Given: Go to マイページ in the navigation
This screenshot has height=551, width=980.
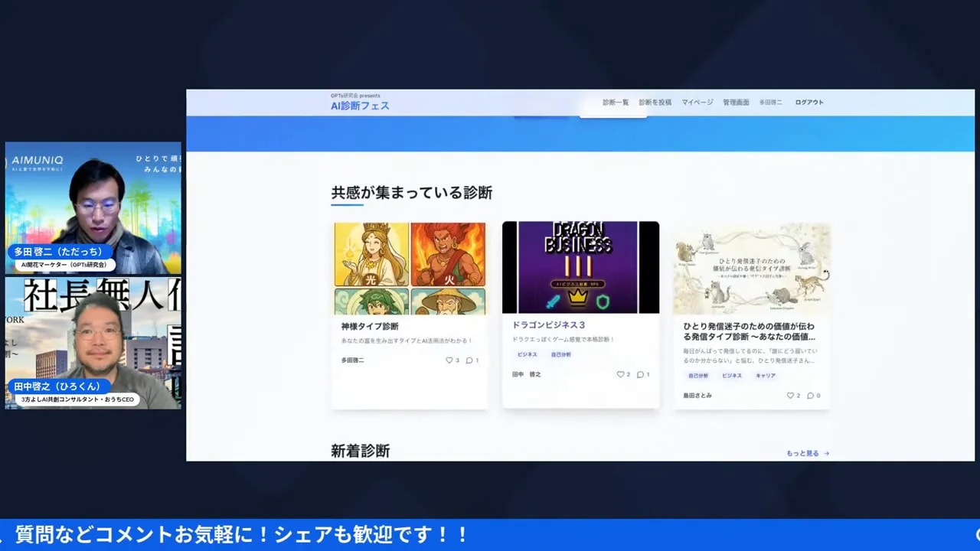Looking at the screenshot, I should 697,102.
